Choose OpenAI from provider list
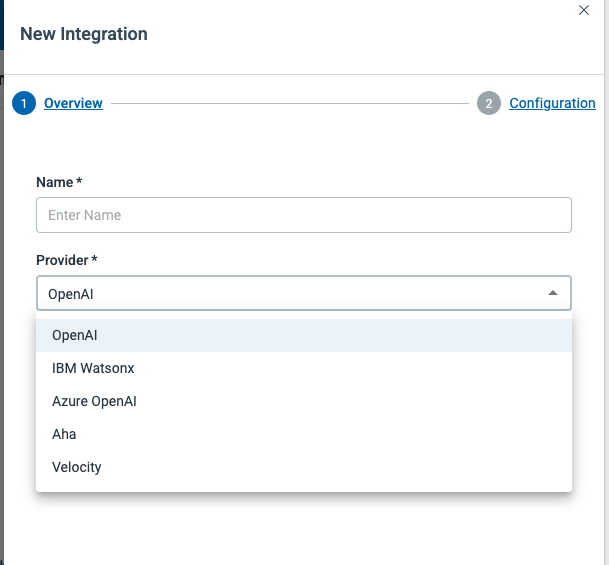Screen dimensions: 609x565 coord(304,336)
